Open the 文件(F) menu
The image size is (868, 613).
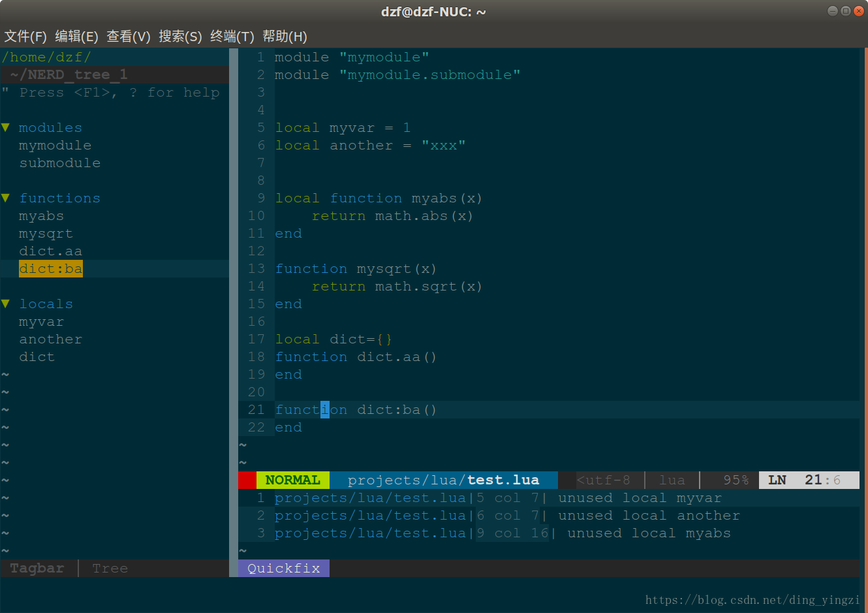point(25,37)
